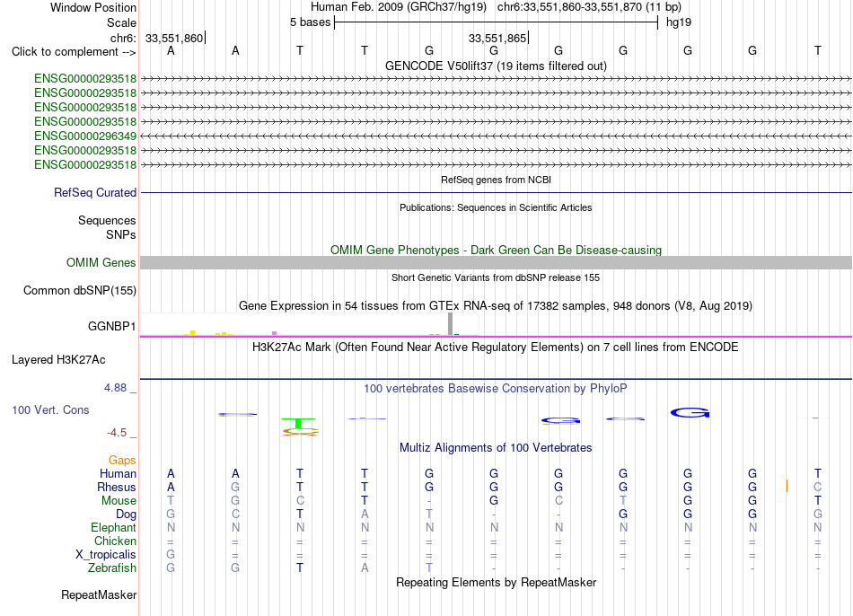853x616 pixels.
Task: Click the orange Gaps label
Action: 122,461
